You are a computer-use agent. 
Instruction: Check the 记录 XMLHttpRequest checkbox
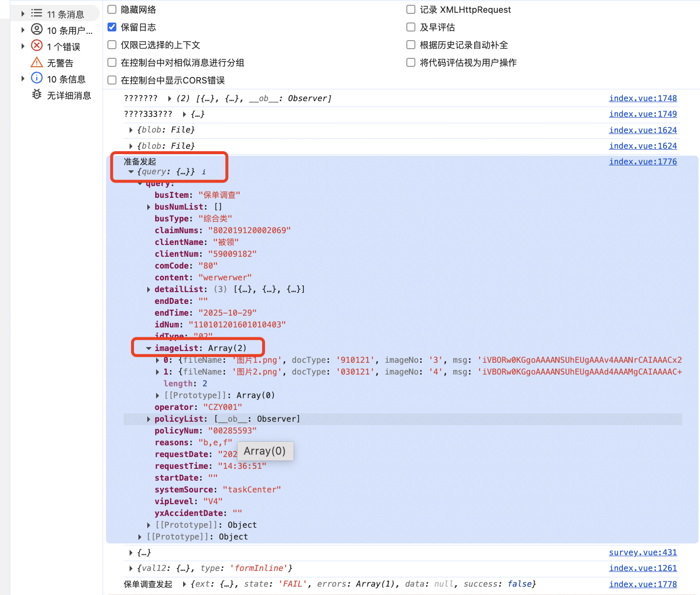point(411,9)
